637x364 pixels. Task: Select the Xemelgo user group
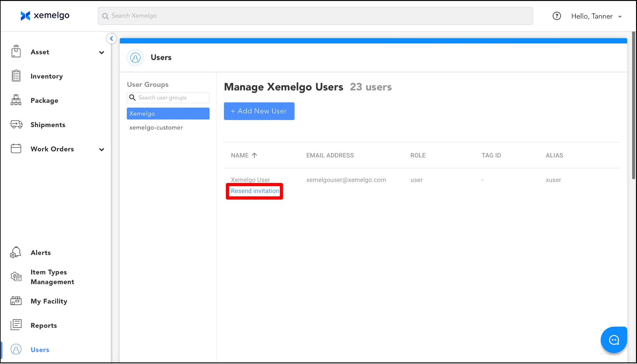coord(168,114)
